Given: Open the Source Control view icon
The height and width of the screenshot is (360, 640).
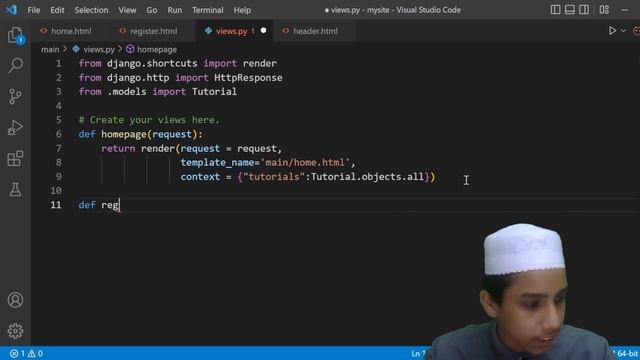Looking at the screenshot, I should 15,96.
